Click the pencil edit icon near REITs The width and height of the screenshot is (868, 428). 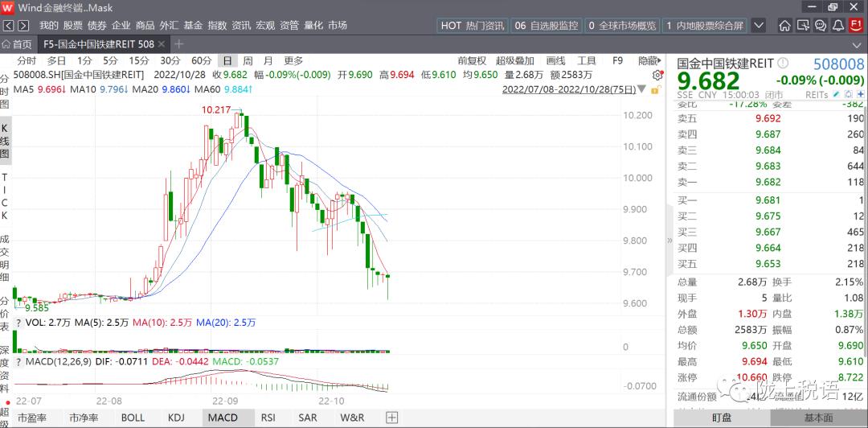point(837,95)
